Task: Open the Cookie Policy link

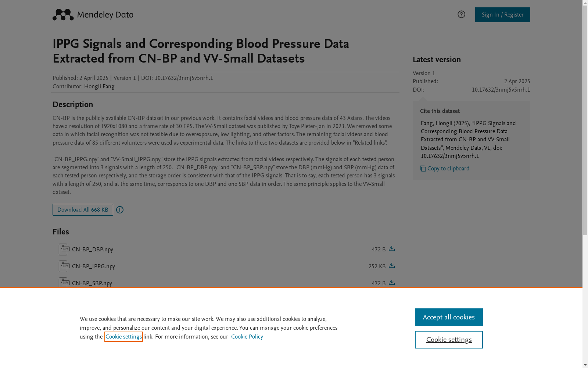Action: (247, 337)
